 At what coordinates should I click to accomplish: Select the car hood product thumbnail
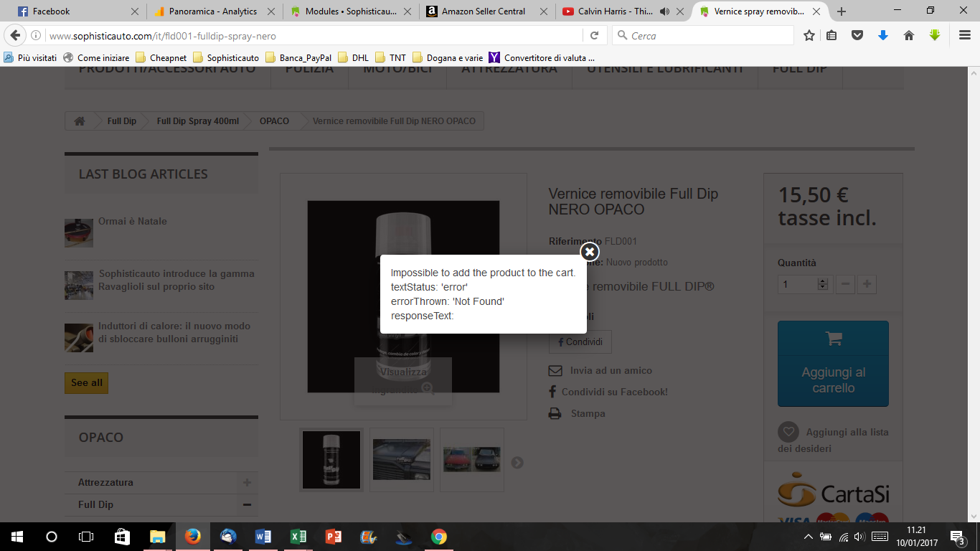pyautogui.click(x=402, y=460)
